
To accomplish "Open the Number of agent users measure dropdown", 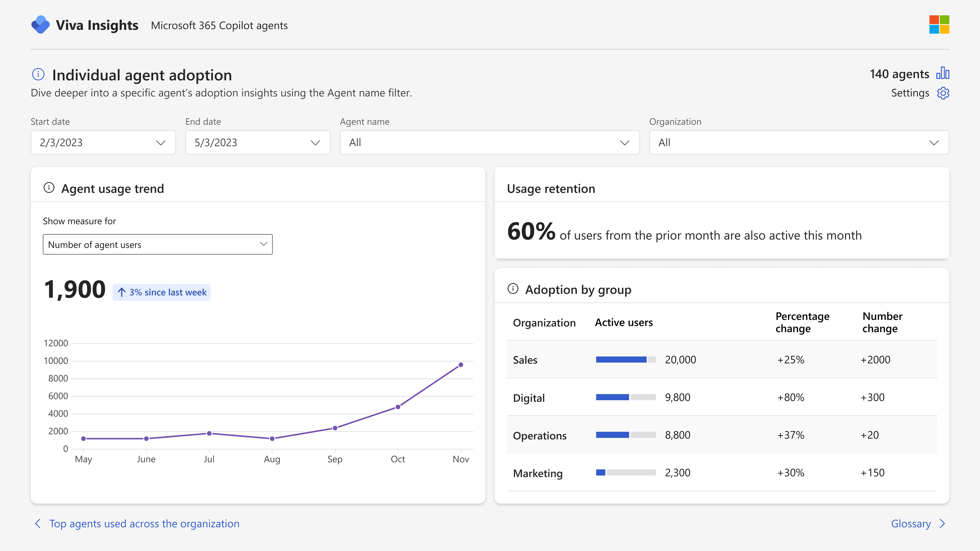I will (x=158, y=245).
